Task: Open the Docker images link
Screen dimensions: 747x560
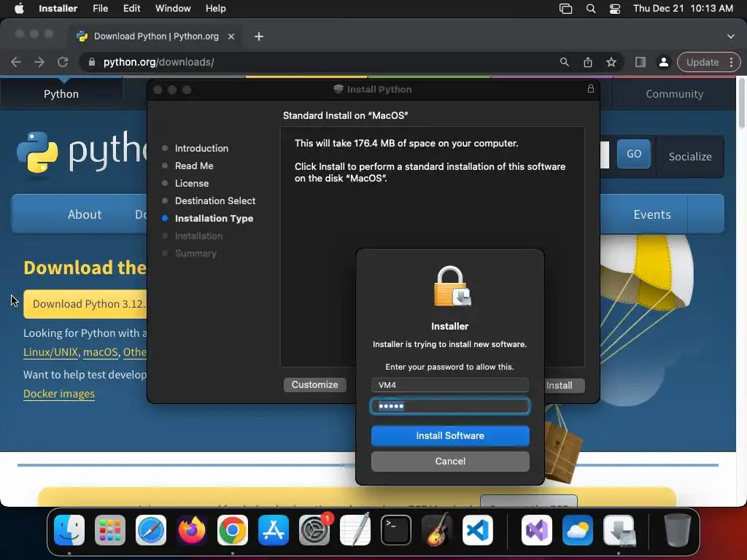Action: [59, 394]
